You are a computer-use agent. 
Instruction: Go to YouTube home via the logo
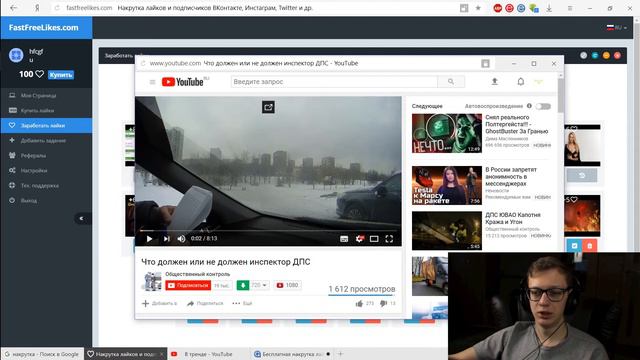(182, 82)
